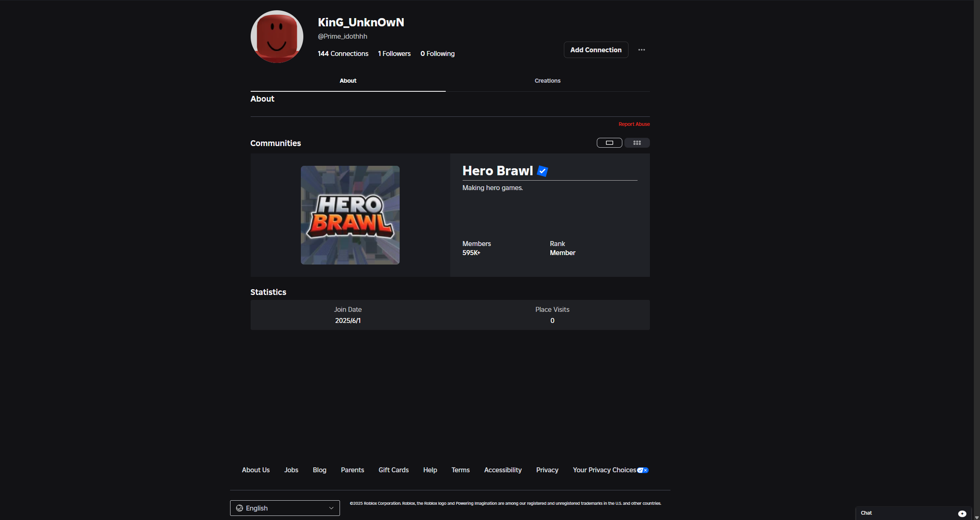Click the Report Abuse link
Viewport: 980px width, 520px height.
(634, 124)
